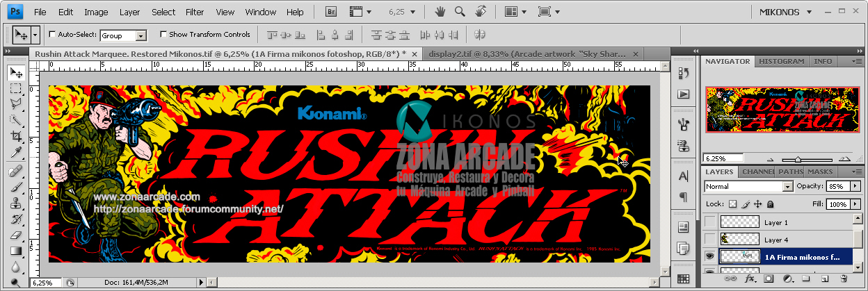The image size is (868, 291).
Task: Click the Delete layer trash icon
Action: click(x=844, y=278)
